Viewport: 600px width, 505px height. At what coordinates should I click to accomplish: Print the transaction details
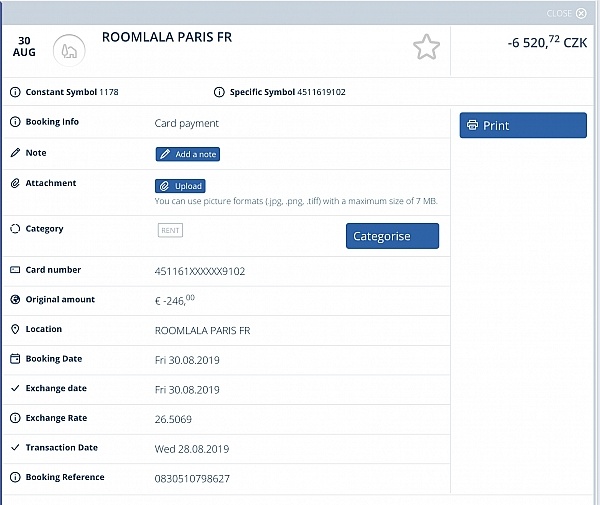point(523,125)
